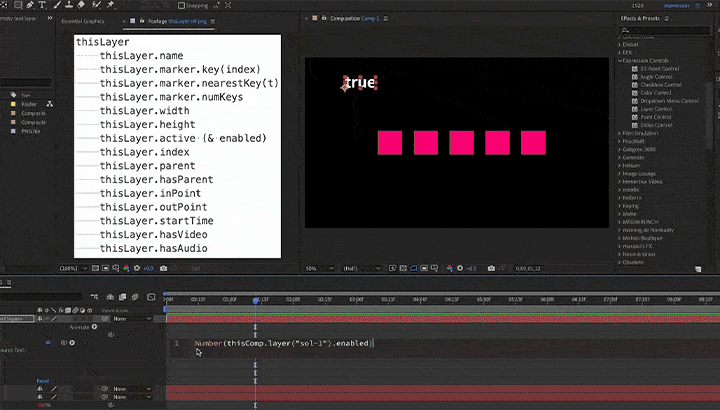The height and width of the screenshot is (410, 720).
Task: Select the Pen tool in the top toolbar
Action: [x=30, y=5]
